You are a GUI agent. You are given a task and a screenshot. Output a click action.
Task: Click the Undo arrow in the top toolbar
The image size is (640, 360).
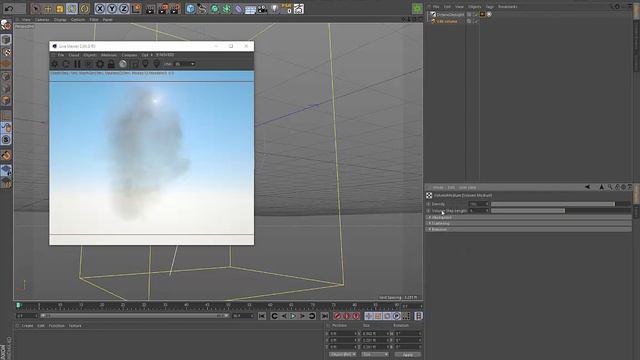tap(9, 8)
